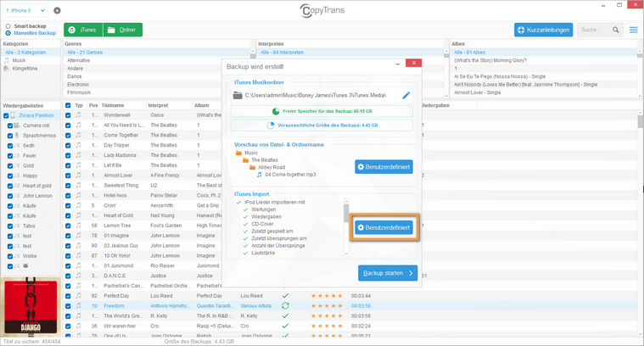Toggle checkbox for Feuer playlist
644x346 pixels.
point(10,156)
